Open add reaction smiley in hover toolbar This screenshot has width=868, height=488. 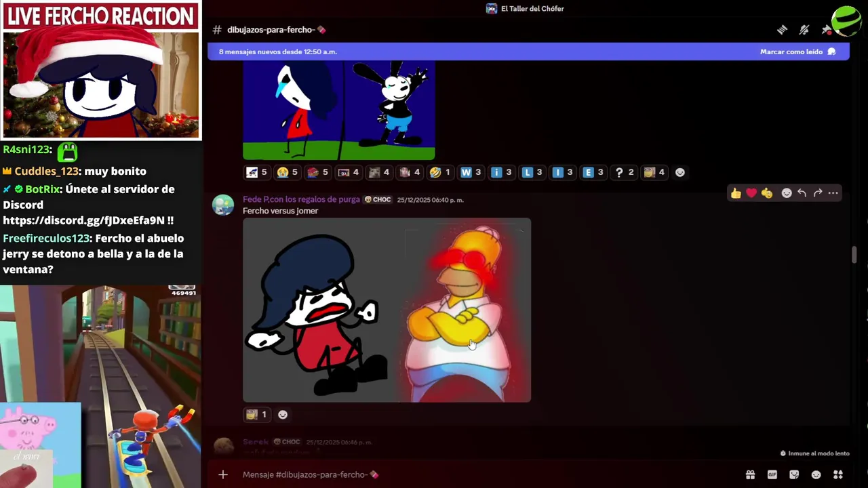[787, 193]
